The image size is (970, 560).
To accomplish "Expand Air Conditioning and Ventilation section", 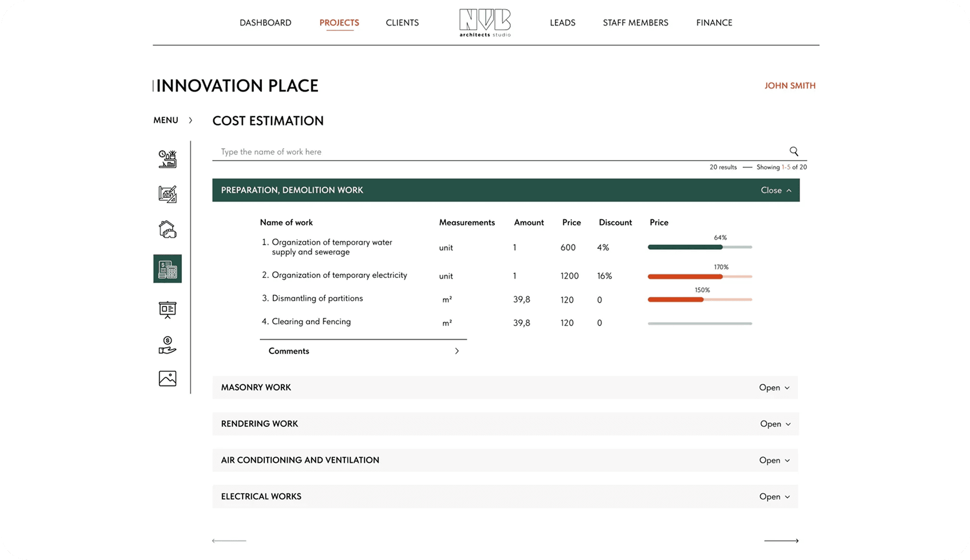I will 774,460.
